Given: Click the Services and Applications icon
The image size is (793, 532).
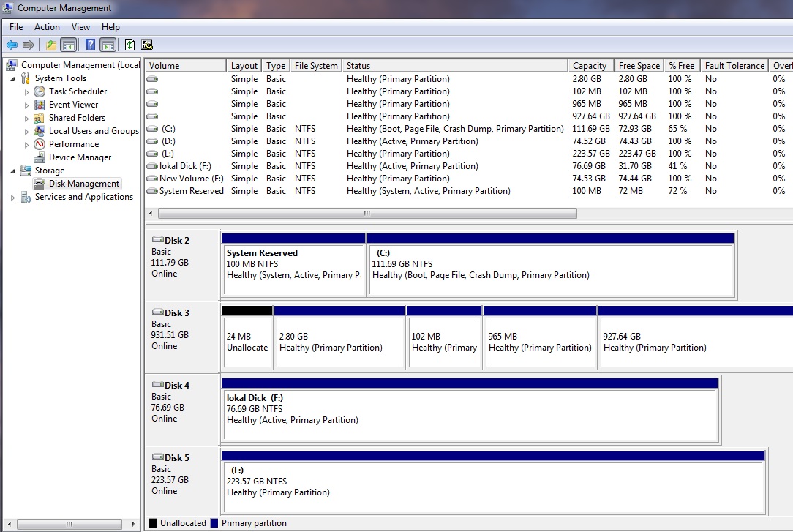Looking at the screenshot, I should (26, 198).
